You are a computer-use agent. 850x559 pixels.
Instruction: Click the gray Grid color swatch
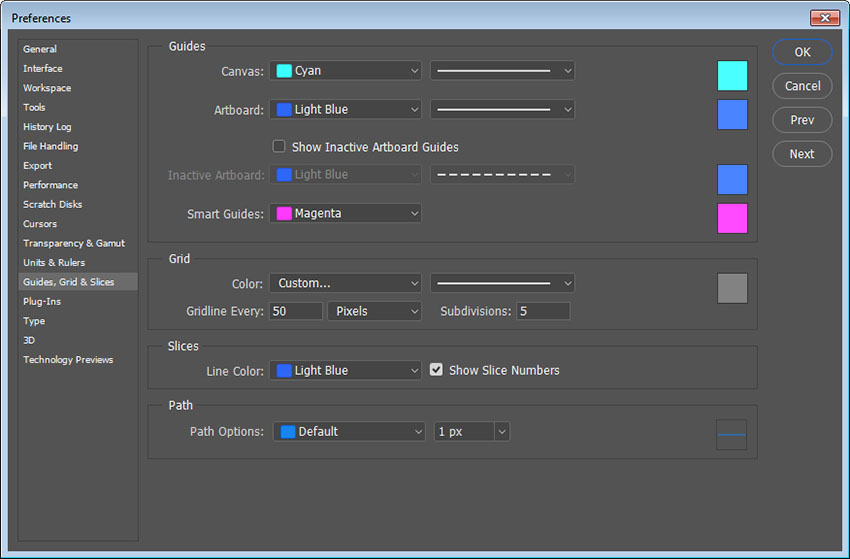732,288
